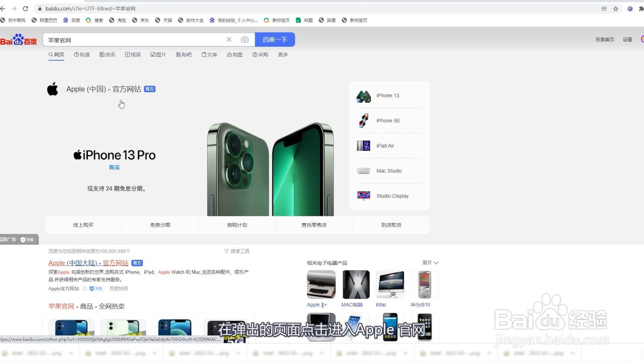Switch to the 文库 tab
644x362 pixels.
(209, 55)
